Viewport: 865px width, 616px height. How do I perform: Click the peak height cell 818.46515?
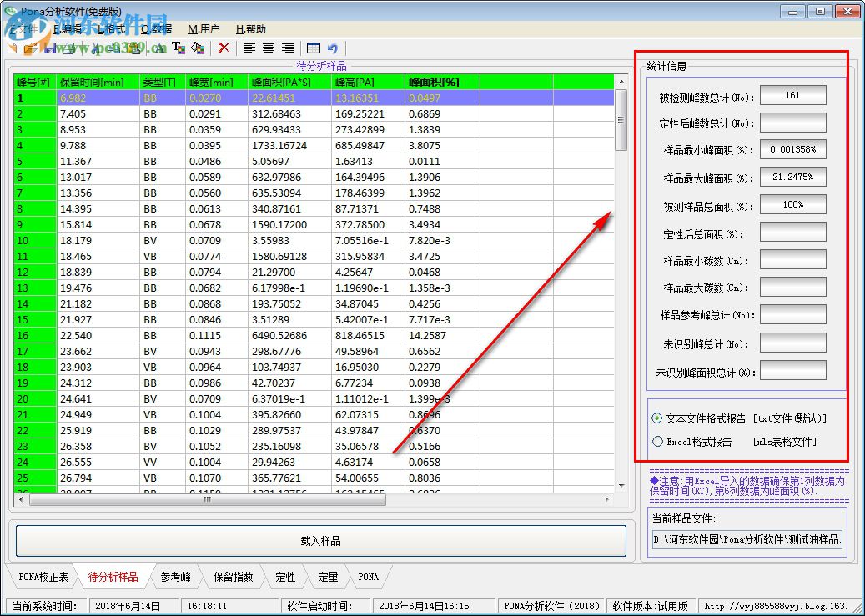[368, 335]
